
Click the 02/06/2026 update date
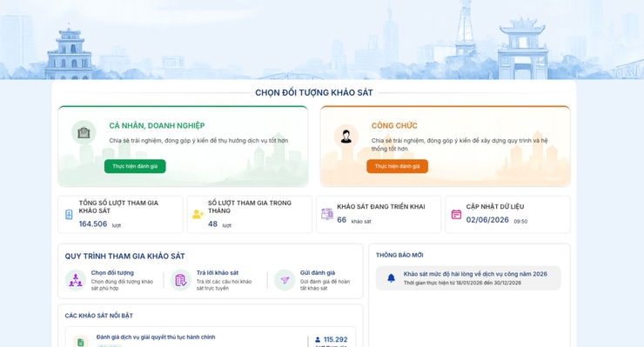click(487, 220)
